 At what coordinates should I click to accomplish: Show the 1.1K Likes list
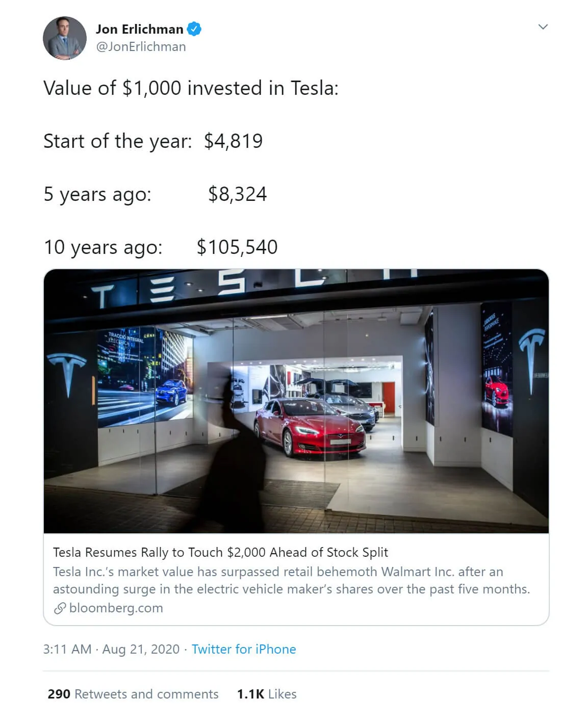click(267, 694)
